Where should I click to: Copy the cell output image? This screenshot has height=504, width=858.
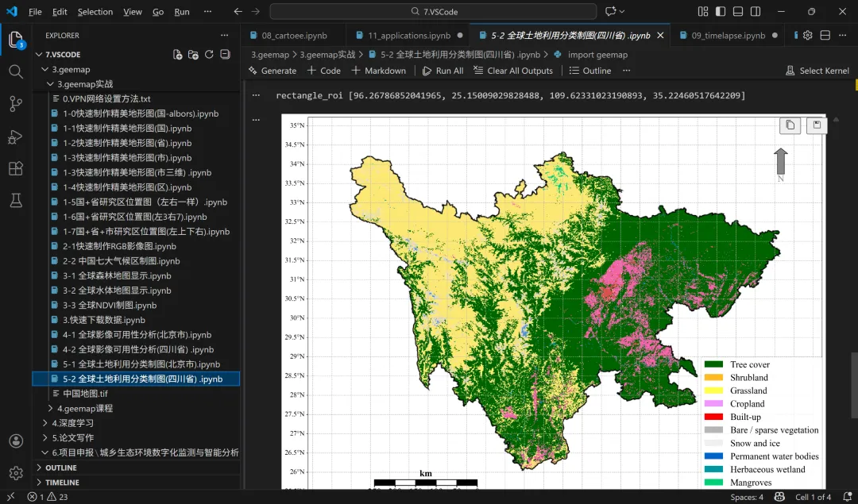(790, 125)
